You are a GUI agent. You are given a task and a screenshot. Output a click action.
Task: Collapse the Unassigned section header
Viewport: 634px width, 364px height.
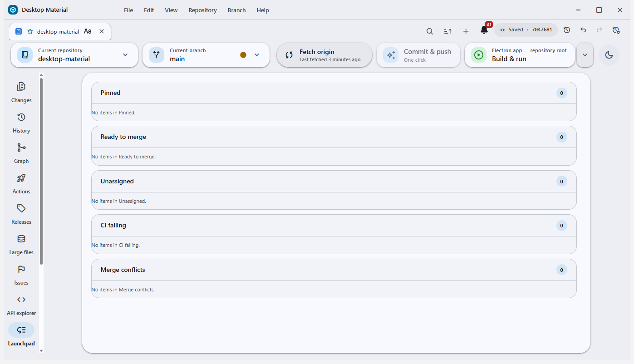pyautogui.click(x=334, y=182)
